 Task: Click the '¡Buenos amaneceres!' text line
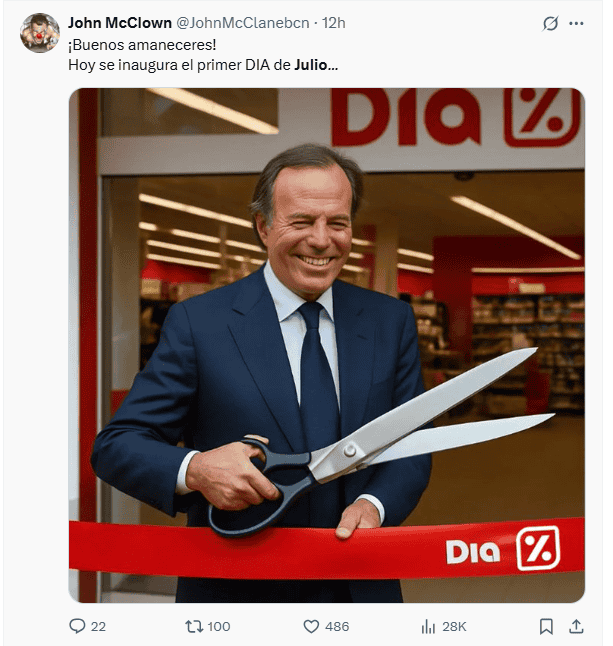click(x=142, y=44)
